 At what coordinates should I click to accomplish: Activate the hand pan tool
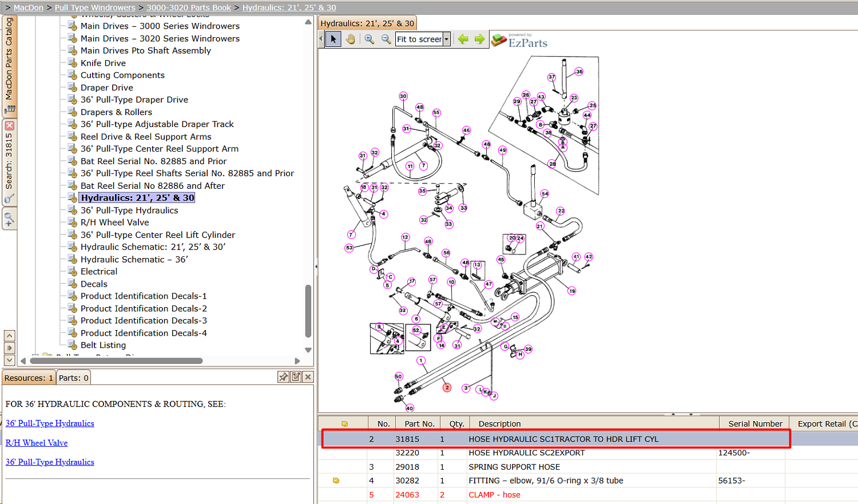350,39
